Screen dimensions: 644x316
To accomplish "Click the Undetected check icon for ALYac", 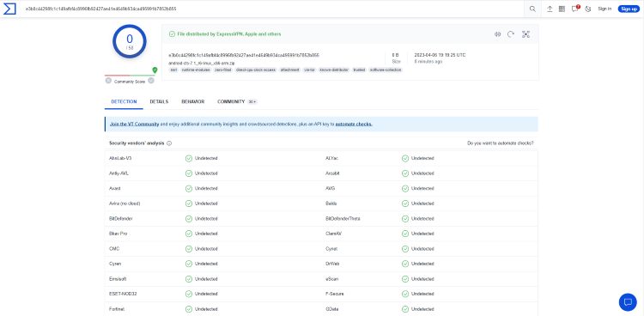I will click(x=405, y=158).
